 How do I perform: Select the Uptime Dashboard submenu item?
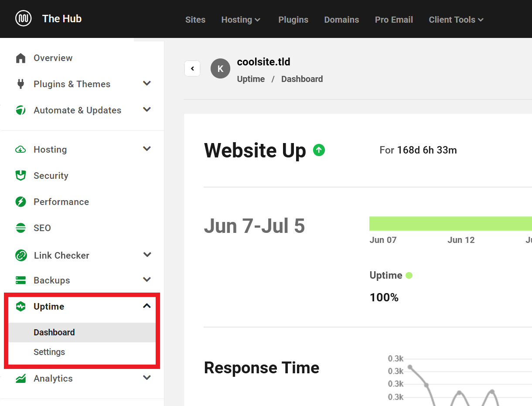pos(82,332)
